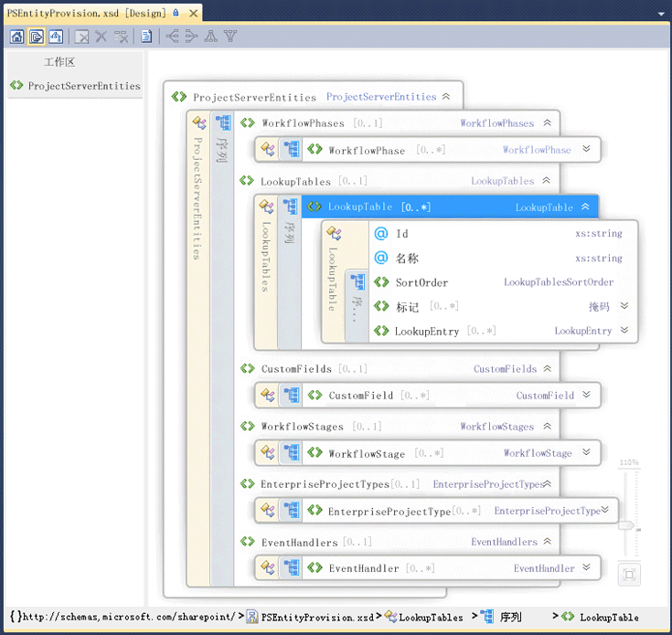The height and width of the screenshot is (635, 672).
Task: Select the PSEntityProvision.xsd [Design] tab
Action: 86,13
